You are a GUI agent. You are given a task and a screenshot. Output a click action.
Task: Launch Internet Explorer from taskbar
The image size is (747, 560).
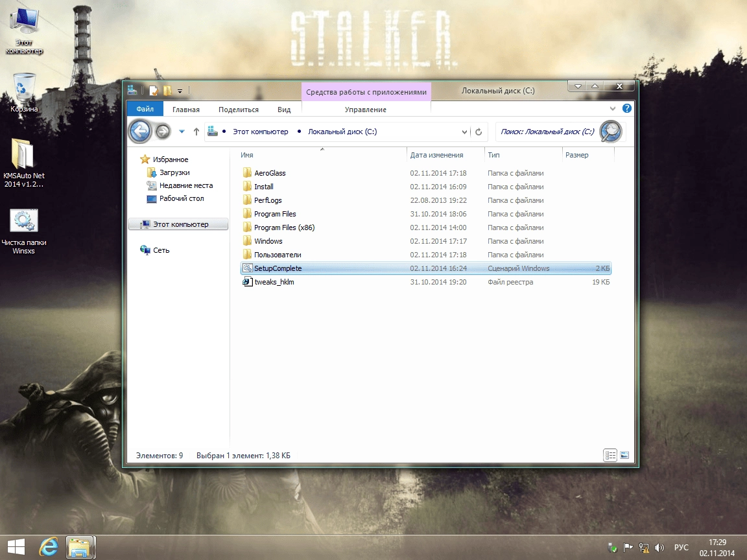tap(49, 548)
